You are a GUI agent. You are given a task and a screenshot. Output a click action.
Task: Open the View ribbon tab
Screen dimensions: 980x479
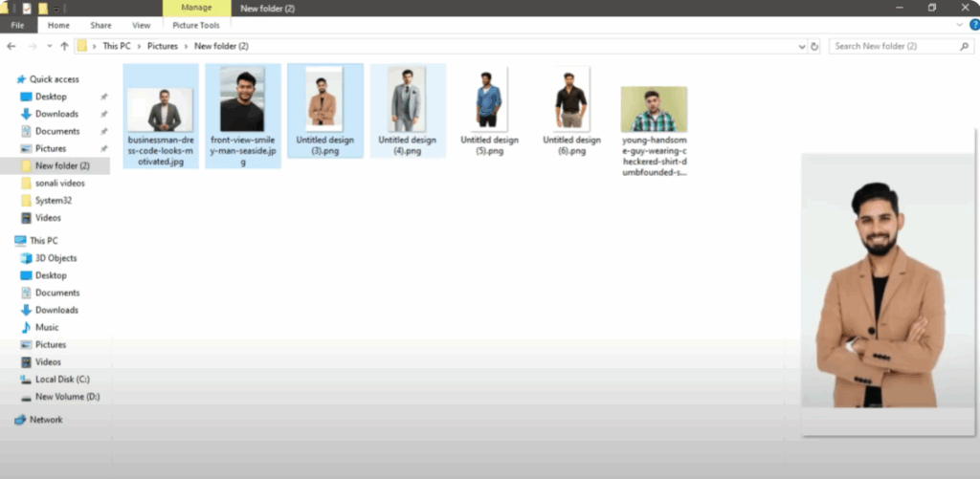click(142, 26)
